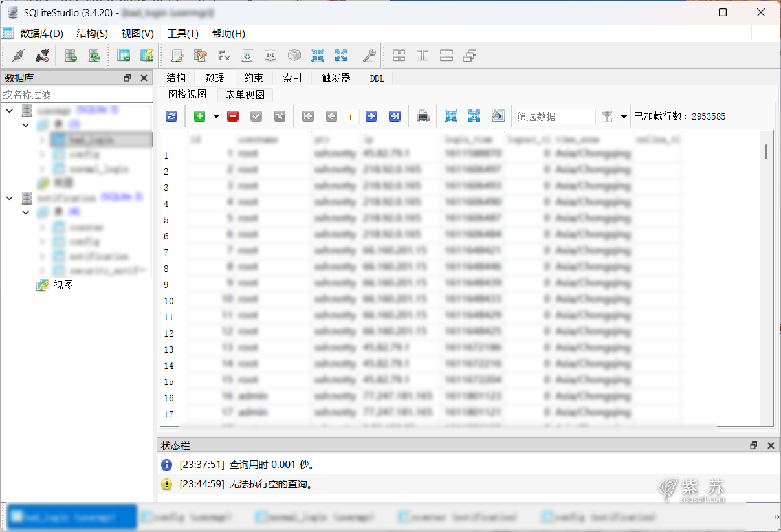Click the red delete row button

pyautogui.click(x=233, y=116)
